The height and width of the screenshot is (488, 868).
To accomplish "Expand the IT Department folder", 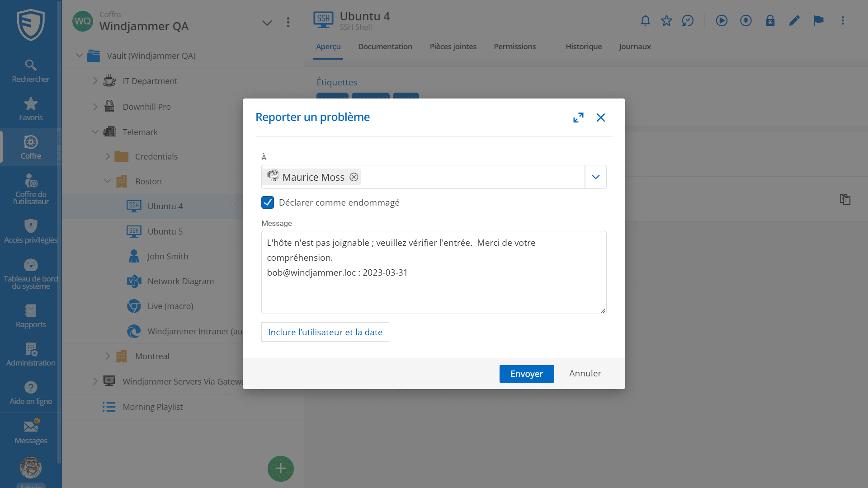I will tap(95, 81).
